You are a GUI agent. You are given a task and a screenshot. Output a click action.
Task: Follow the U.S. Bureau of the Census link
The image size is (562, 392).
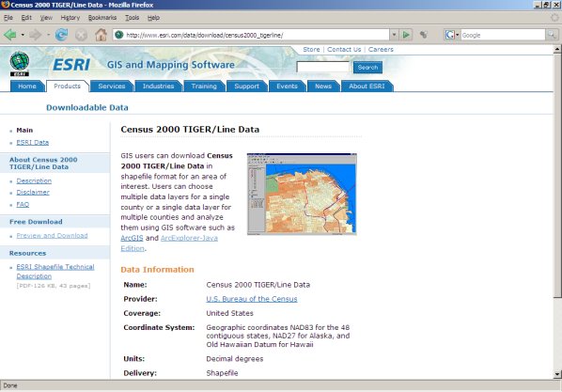pos(252,299)
